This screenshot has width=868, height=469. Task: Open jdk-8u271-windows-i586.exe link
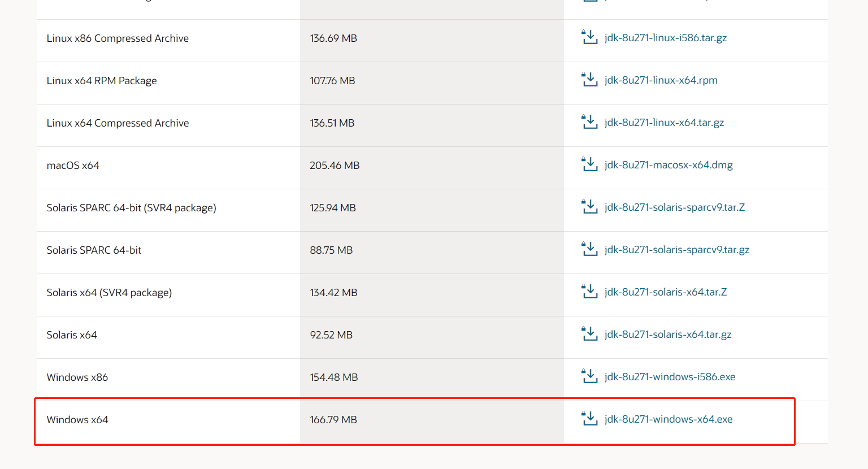coord(670,377)
